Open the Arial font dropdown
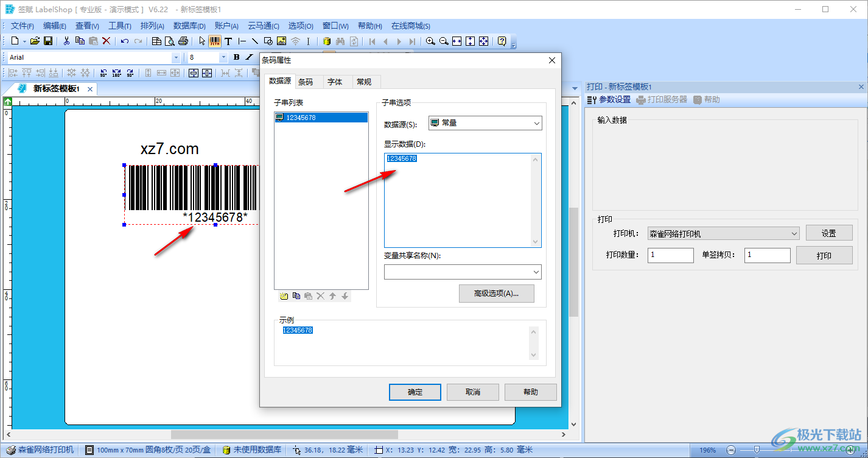Image resolution: width=868 pixels, height=458 pixels. coord(176,57)
